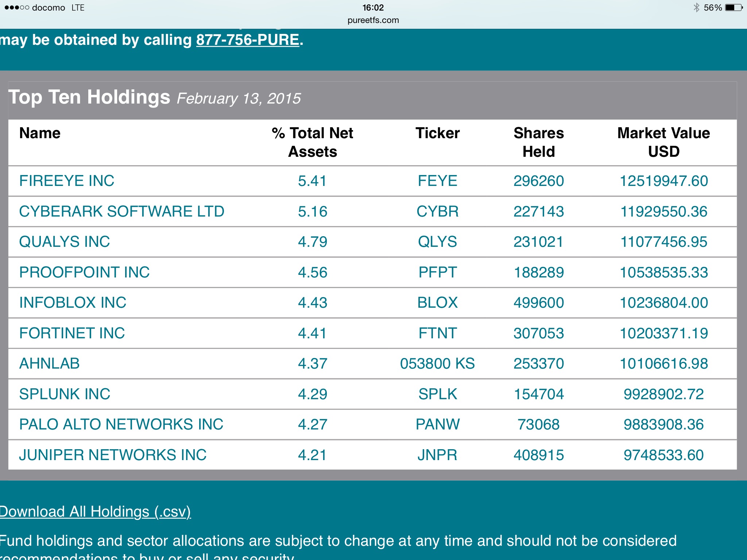Screen dimensions: 747x560
Task: Select PALO ALTO NETWORKS INC entry
Action: (x=121, y=424)
